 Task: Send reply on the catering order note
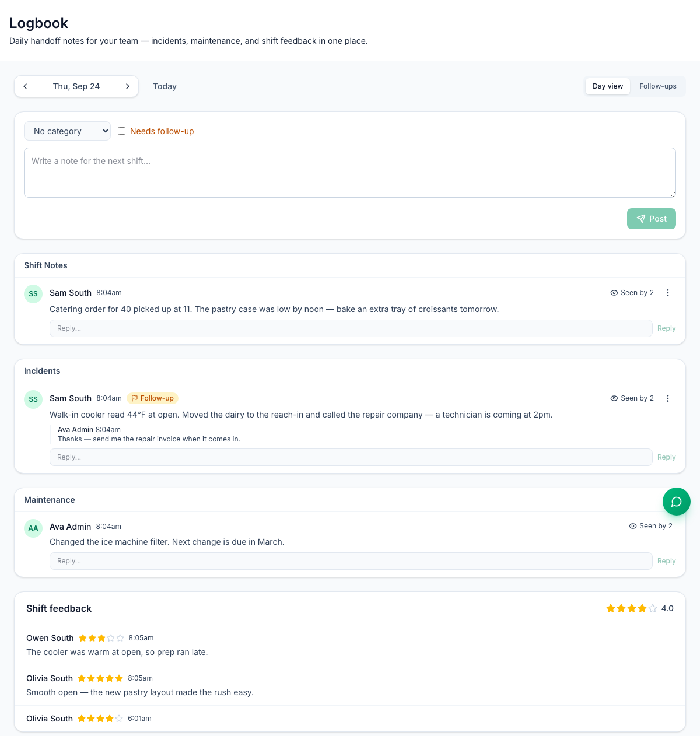pyautogui.click(x=666, y=328)
